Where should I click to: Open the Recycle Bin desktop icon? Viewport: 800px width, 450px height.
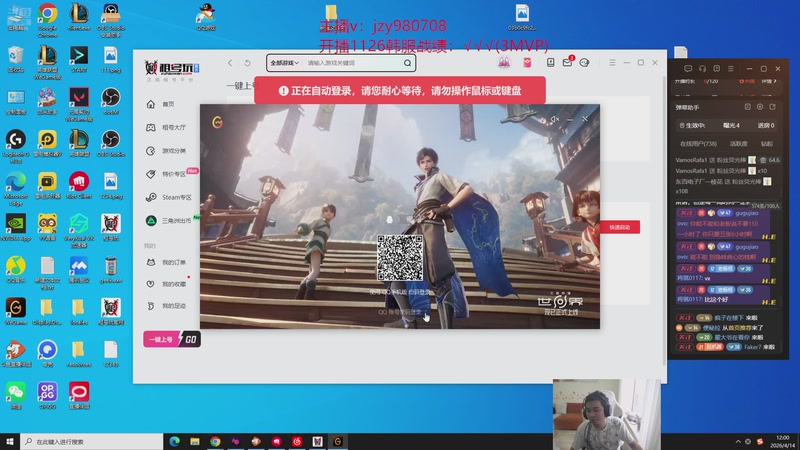(x=16, y=59)
